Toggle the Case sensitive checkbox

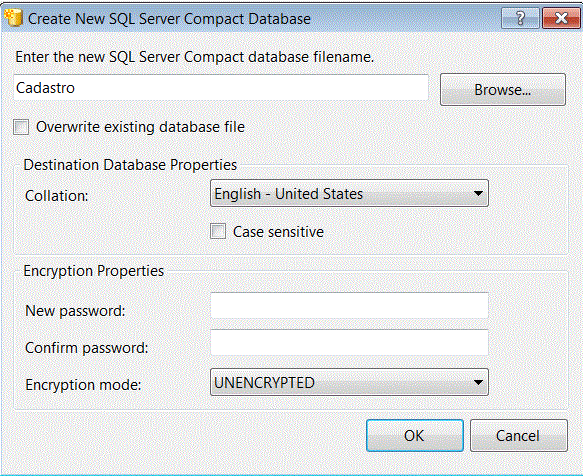tap(218, 231)
